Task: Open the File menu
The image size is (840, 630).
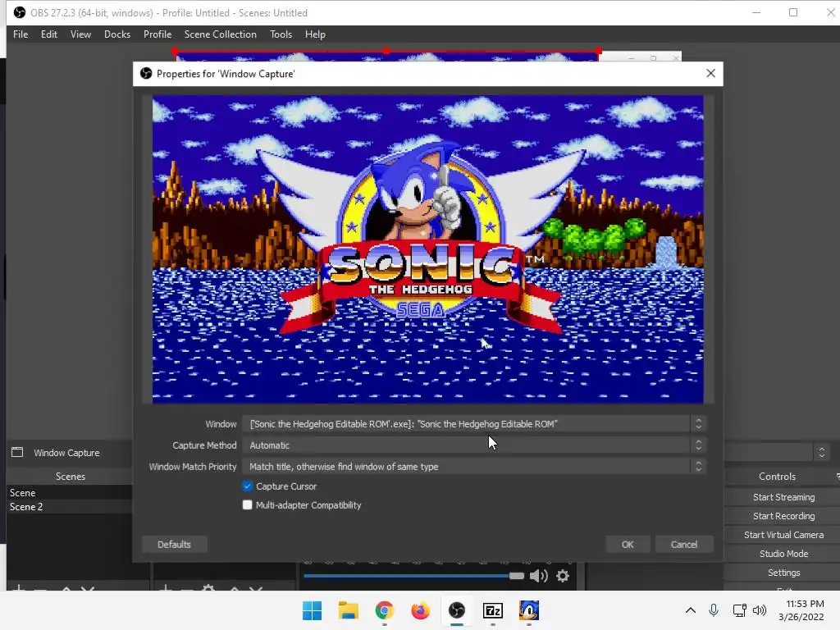Action: [21, 34]
